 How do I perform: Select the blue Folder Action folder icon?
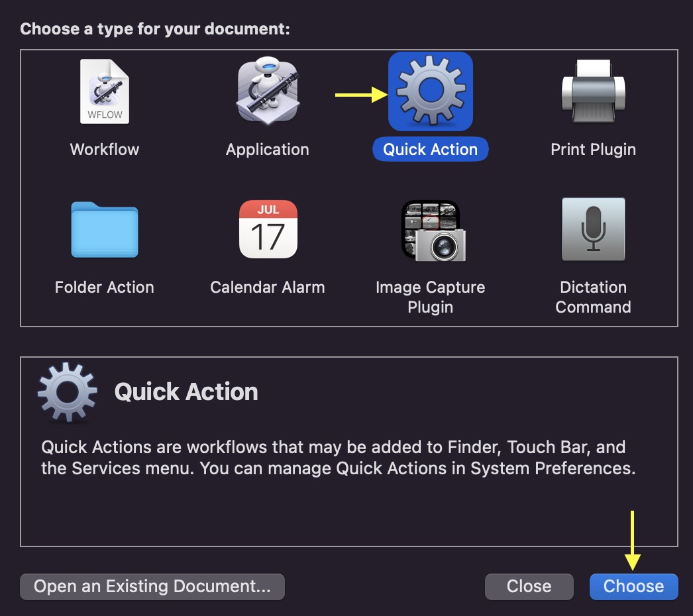click(105, 229)
